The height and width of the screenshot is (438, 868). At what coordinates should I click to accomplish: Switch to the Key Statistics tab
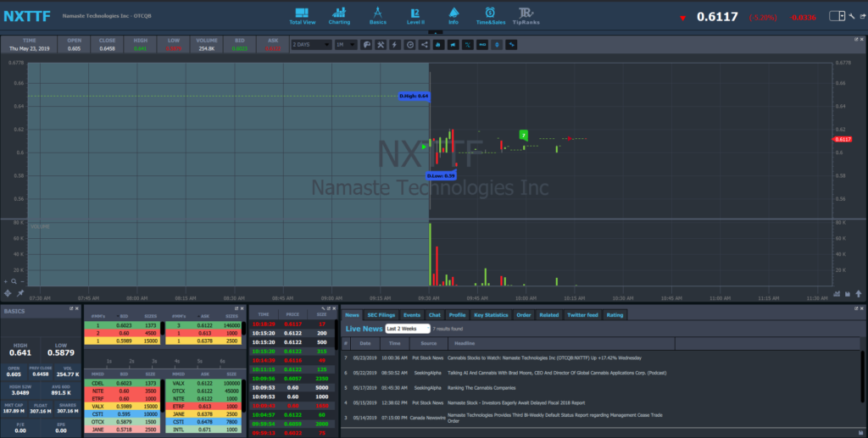pyautogui.click(x=490, y=315)
